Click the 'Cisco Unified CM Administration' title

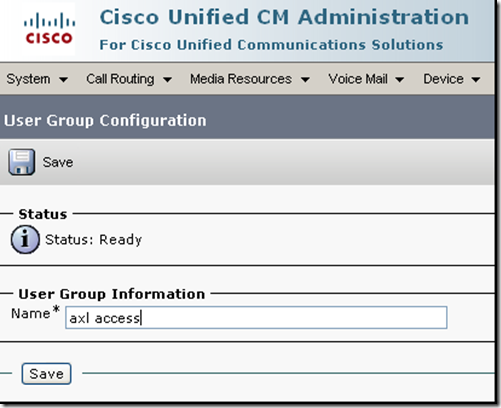(284, 17)
